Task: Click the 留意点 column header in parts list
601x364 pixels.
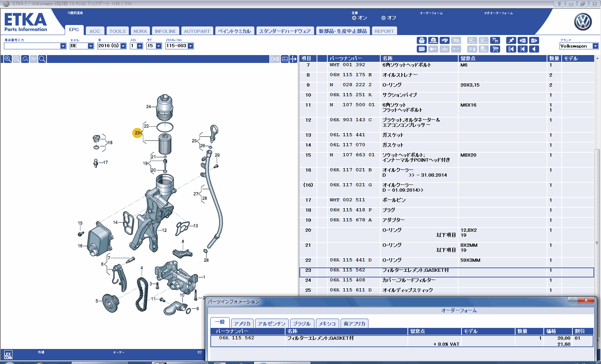Action: (503, 58)
